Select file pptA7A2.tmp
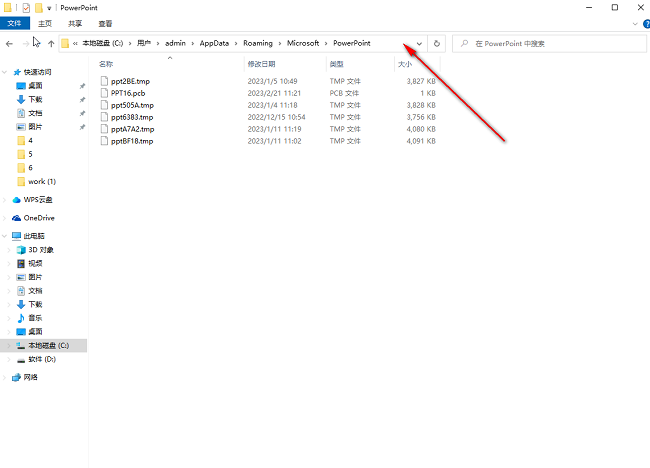This screenshot has height=468, width=650. pos(132,129)
